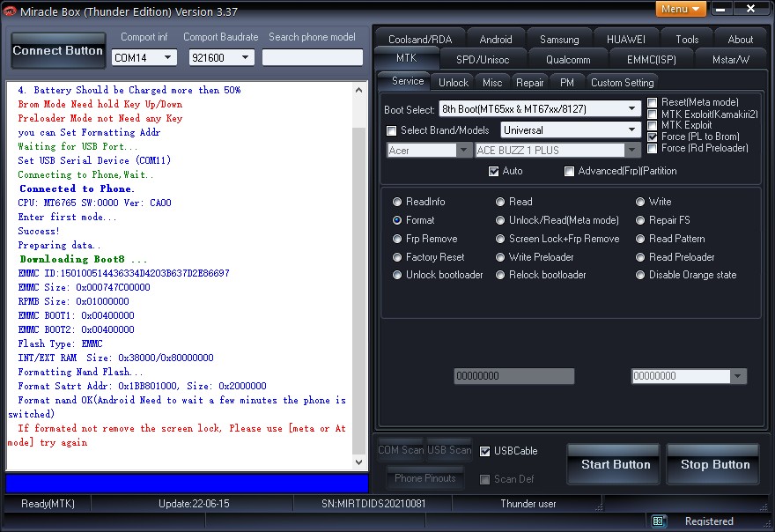Select the PM sub-tab
The height and width of the screenshot is (532, 775).
click(567, 83)
